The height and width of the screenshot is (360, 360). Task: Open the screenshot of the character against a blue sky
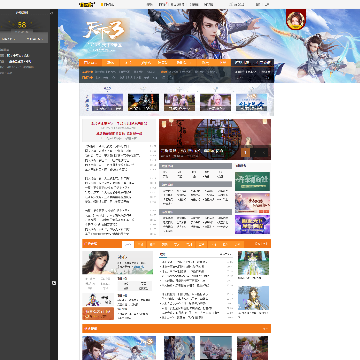(253, 298)
